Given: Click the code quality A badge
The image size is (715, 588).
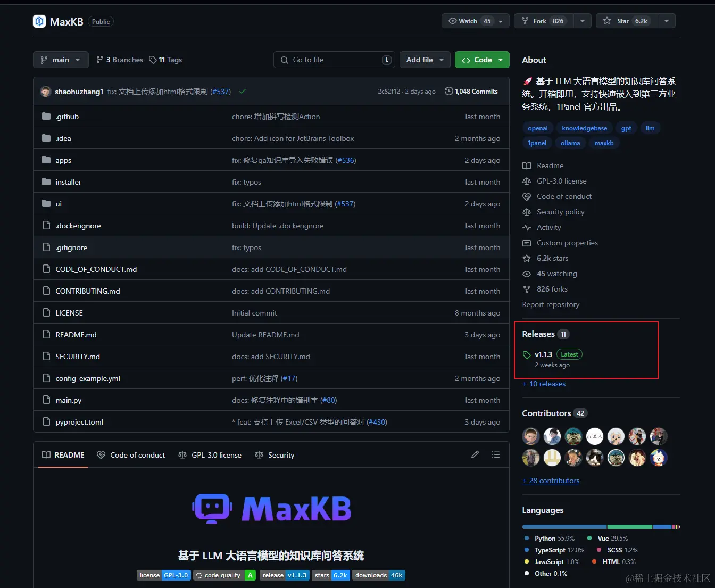Looking at the screenshot, I should (225, 575).
